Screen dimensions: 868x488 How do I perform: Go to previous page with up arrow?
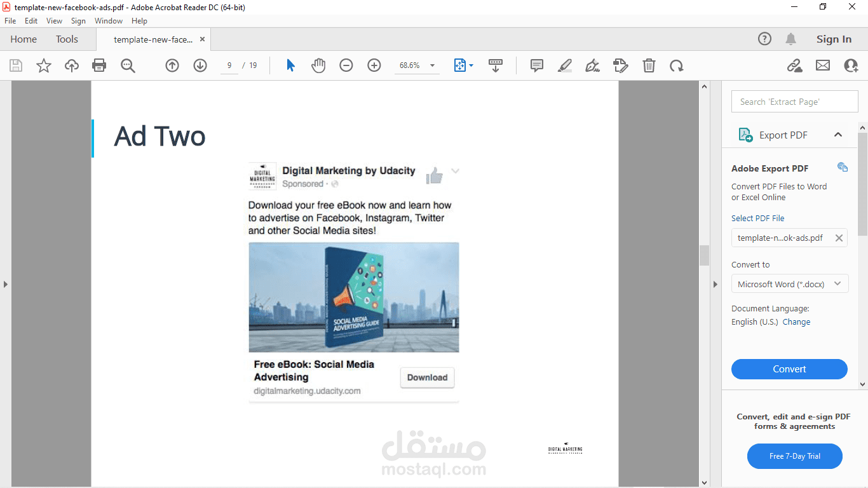(172, 65)
